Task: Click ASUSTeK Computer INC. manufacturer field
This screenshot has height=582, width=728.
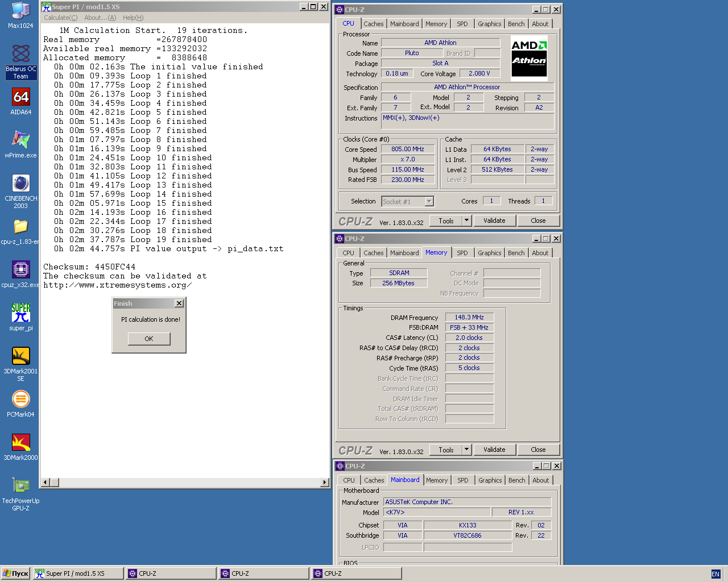Action: coord(468,502)
